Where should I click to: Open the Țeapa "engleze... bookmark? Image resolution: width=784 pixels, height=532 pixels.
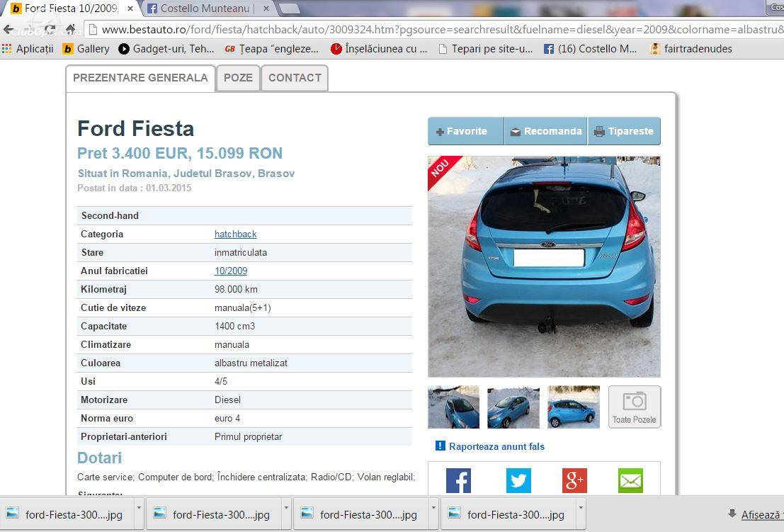coord(271,48)
